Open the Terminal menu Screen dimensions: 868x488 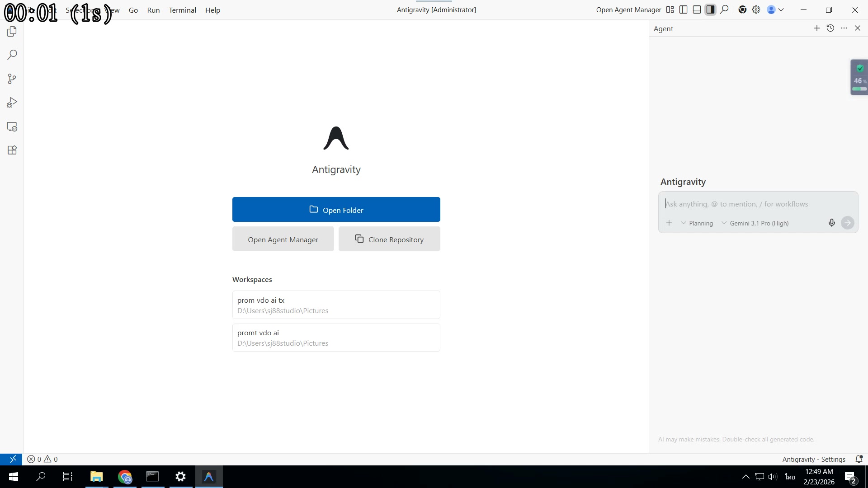coord(182,10)
